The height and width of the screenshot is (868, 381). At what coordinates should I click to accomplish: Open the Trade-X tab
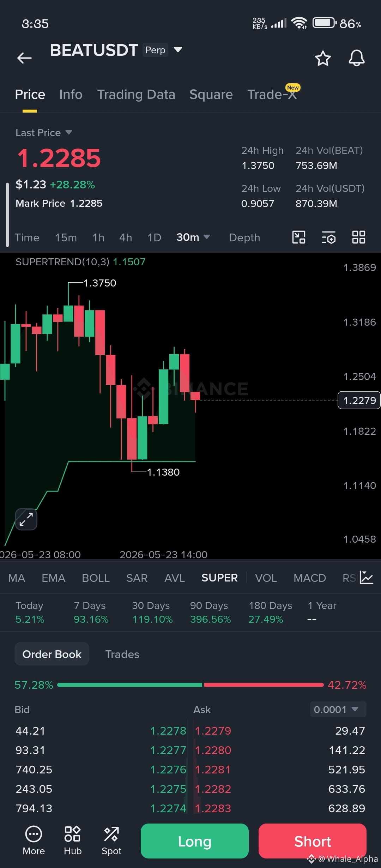click(272, 94)
